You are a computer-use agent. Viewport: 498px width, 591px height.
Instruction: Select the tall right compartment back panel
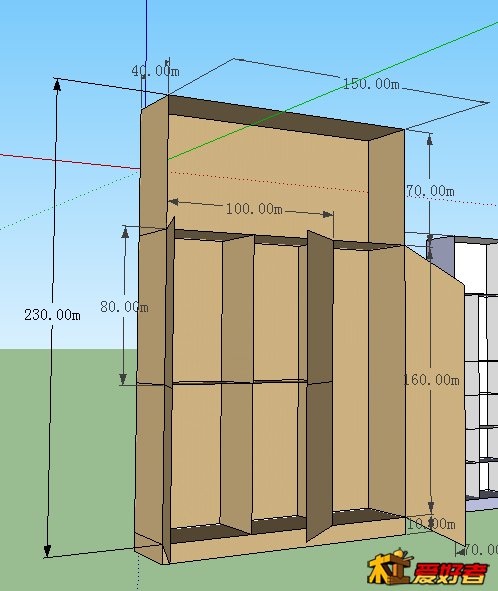(351, 379)
